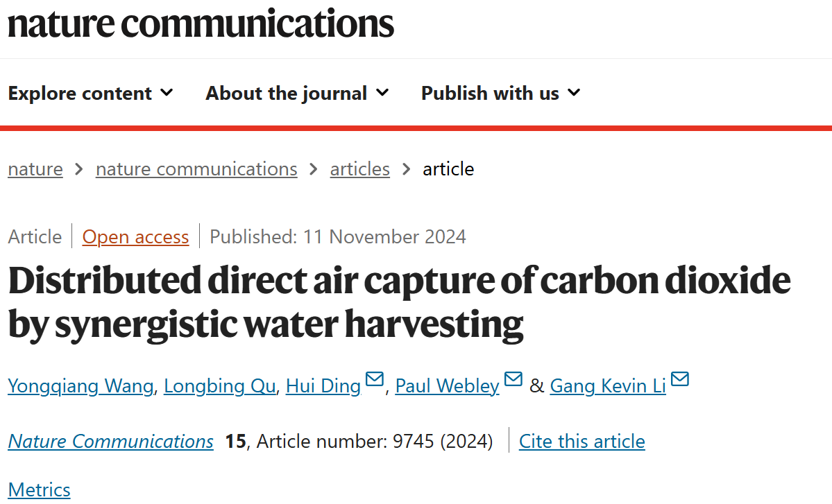Click the envelope icon beside Gang Kevin Li
The height and width of the screenshot is (504, 832).
(680, 379)
